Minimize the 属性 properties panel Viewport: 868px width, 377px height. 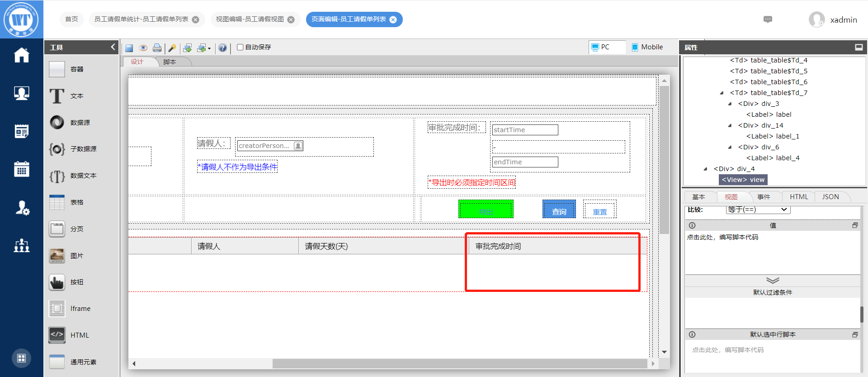pyautogui.click(x=859, y=47)
